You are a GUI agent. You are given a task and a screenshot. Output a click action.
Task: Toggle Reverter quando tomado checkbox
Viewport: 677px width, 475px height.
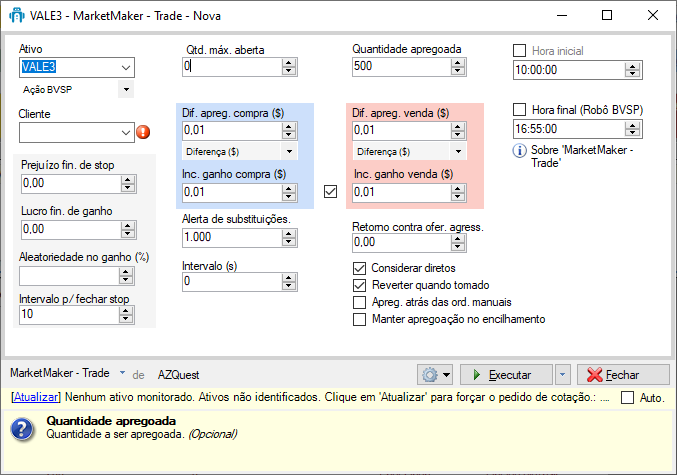click(360, 285)
